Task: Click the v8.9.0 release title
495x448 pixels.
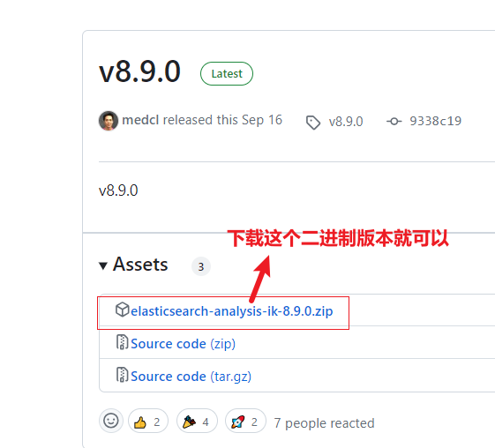Action: coord(139,71)
